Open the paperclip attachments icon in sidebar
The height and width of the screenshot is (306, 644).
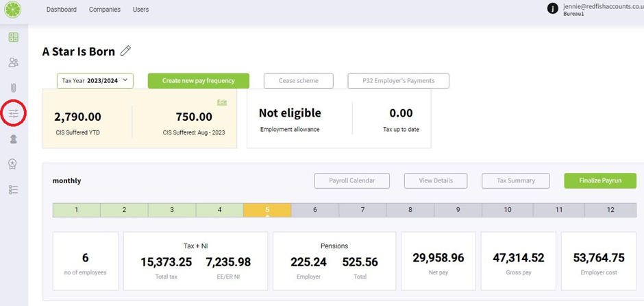pyautogui.click(x=13, y=88)
